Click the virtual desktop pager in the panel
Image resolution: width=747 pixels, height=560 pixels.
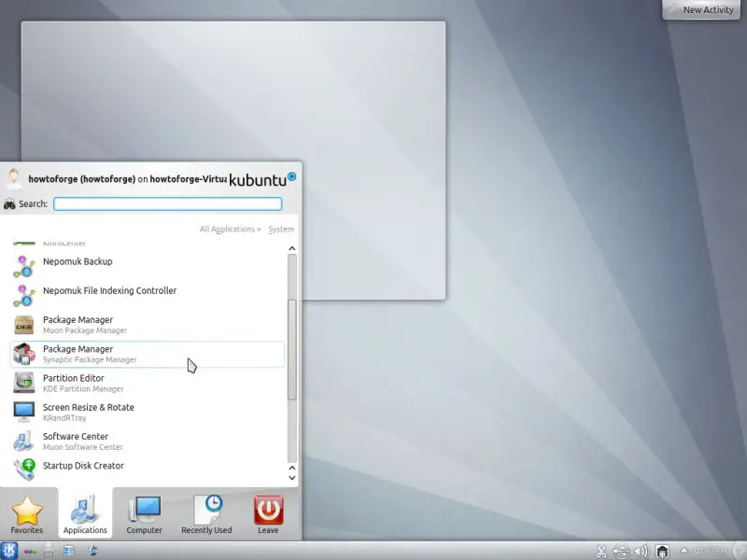(x=49, y=551)
